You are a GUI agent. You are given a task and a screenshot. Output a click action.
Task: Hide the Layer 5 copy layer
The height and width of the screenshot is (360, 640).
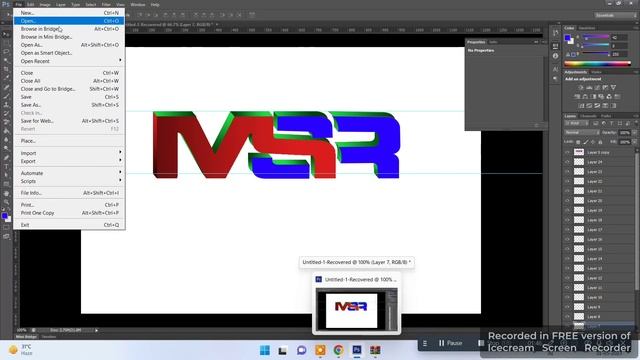567,152
